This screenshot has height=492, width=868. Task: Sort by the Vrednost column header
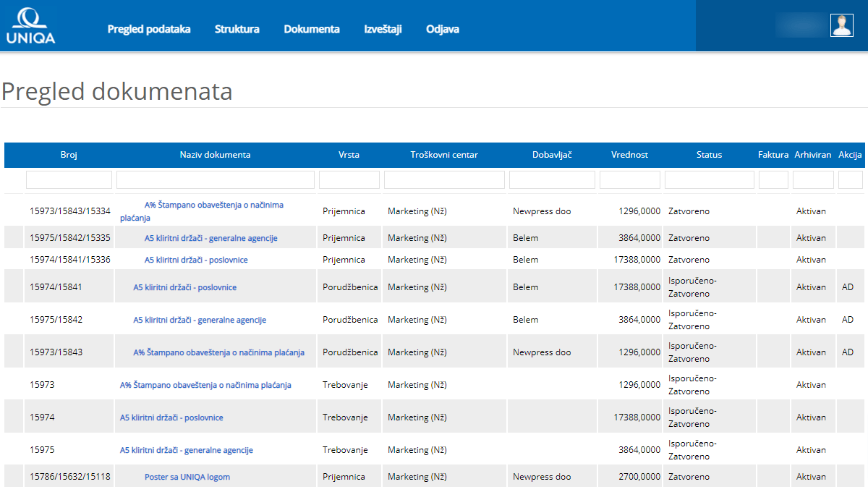[x=629, y=155]
